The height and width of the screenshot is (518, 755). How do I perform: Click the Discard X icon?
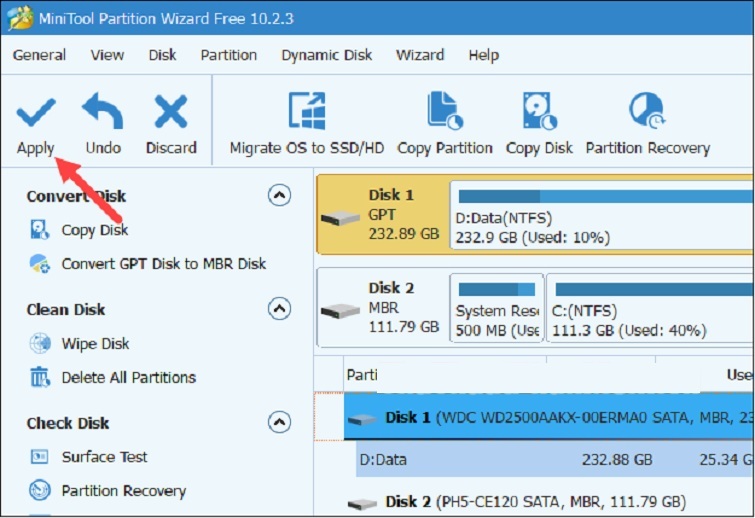click(x=171, y=112)
